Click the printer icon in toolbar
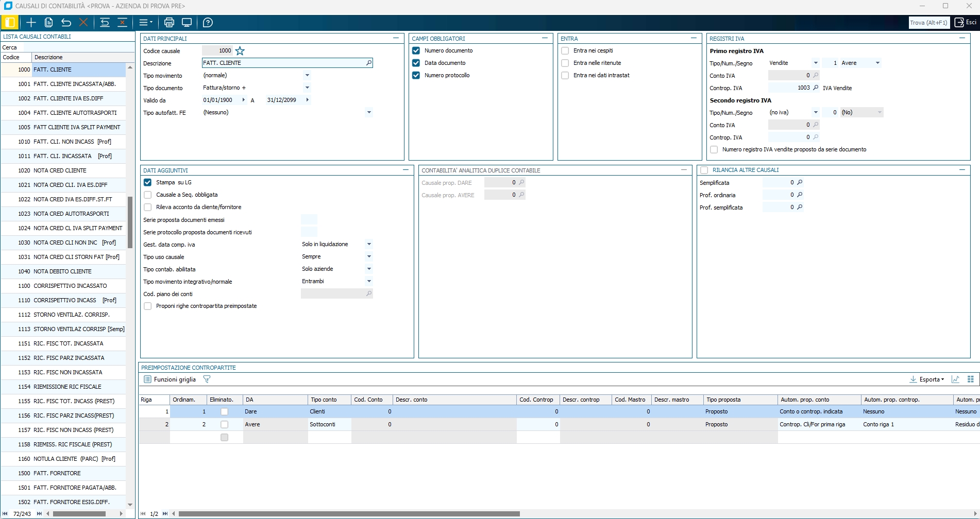 tap(169, 23)
